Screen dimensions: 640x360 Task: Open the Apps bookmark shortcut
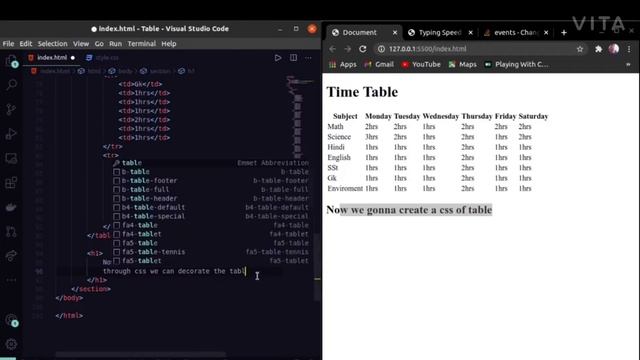coord(343,64)
